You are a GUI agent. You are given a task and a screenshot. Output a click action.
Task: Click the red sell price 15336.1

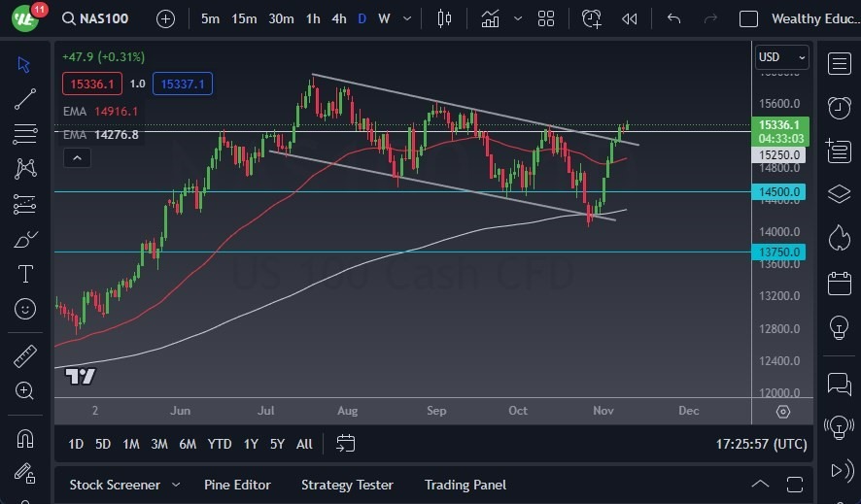tap(92, 84)
